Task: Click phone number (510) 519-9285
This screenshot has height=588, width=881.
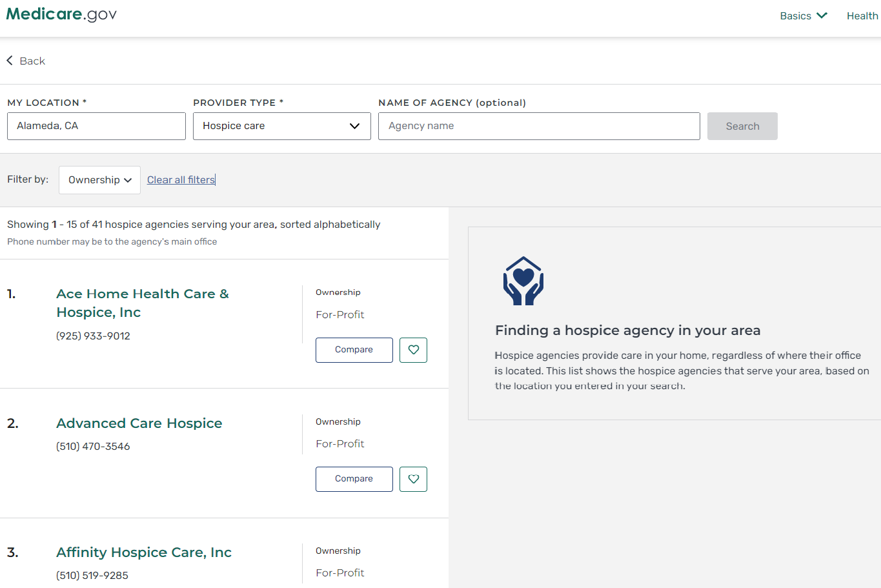Action: (92, 575)
